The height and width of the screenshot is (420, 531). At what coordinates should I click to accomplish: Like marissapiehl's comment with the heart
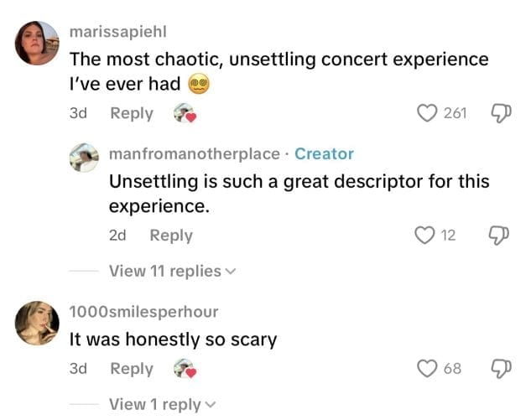[x=428, y=113]
